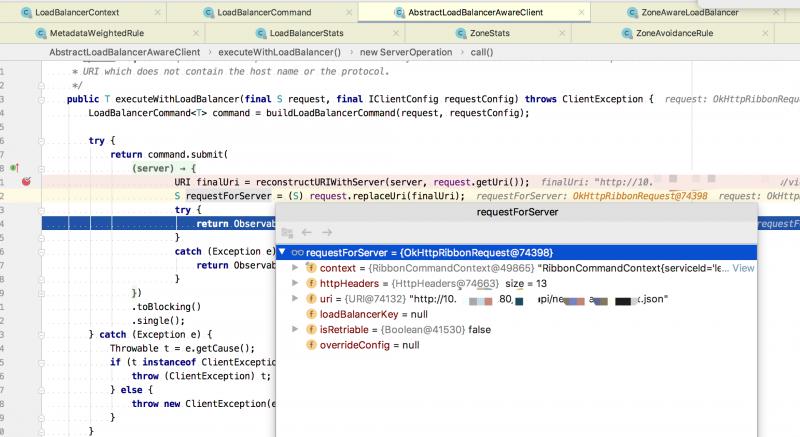Open the View link for the context value
The width and height of the screenshot is (800, 437).
pyautogui.click(x=743, y=268)
